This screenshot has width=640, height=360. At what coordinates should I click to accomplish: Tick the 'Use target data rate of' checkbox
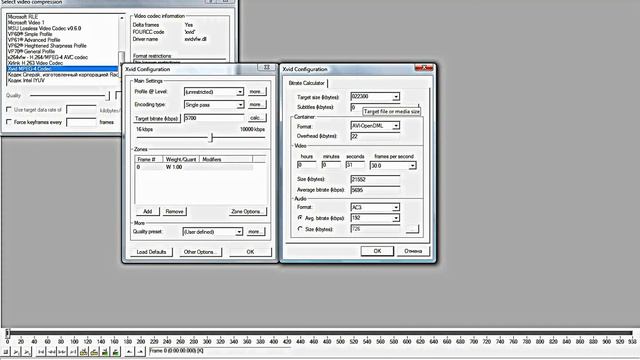click(9, 109)
